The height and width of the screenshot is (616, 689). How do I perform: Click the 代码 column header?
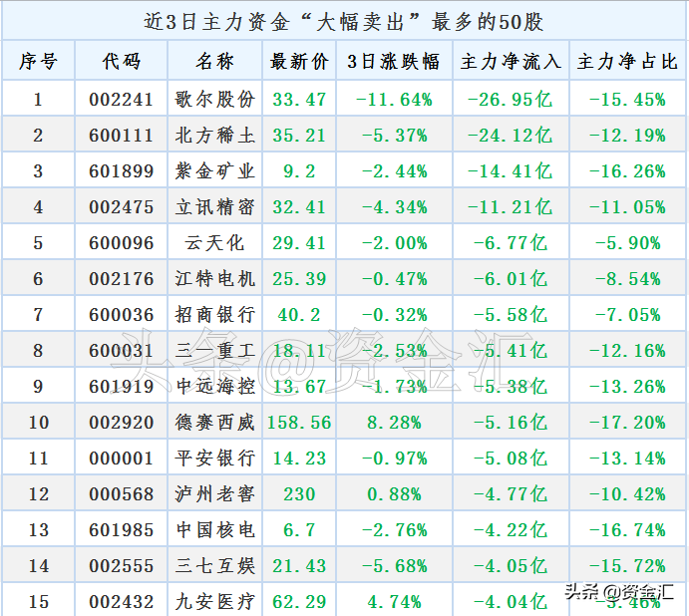click(x=122, y=61)
